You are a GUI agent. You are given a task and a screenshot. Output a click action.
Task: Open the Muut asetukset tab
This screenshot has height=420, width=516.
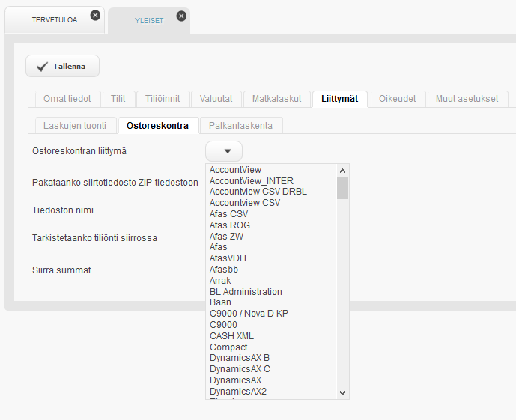click(467, 99)
